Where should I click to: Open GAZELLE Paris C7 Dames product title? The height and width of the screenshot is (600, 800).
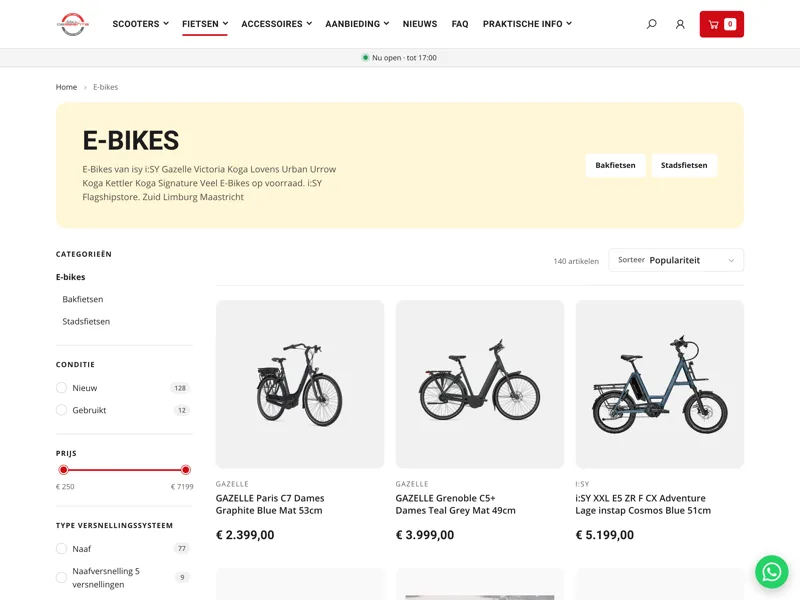(270, 504)
